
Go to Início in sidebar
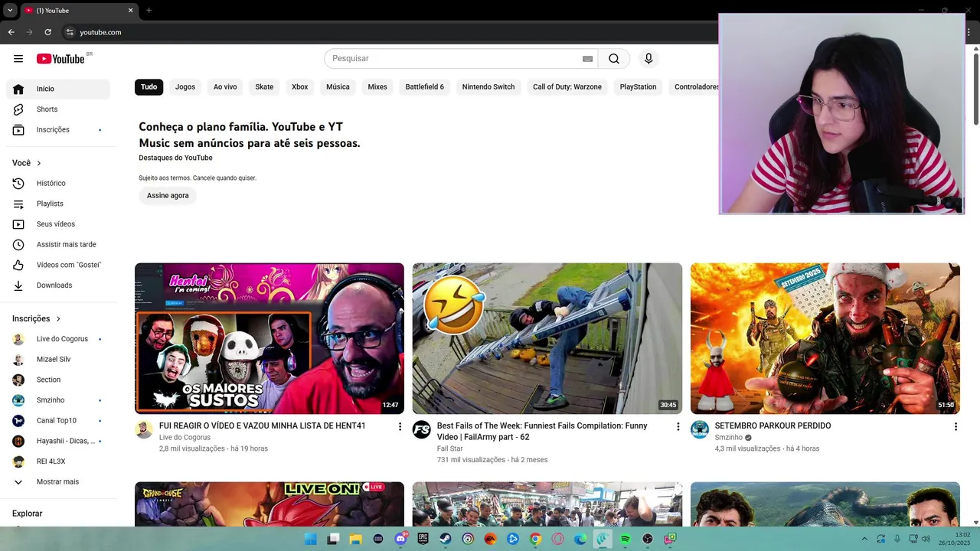[58, 89]
